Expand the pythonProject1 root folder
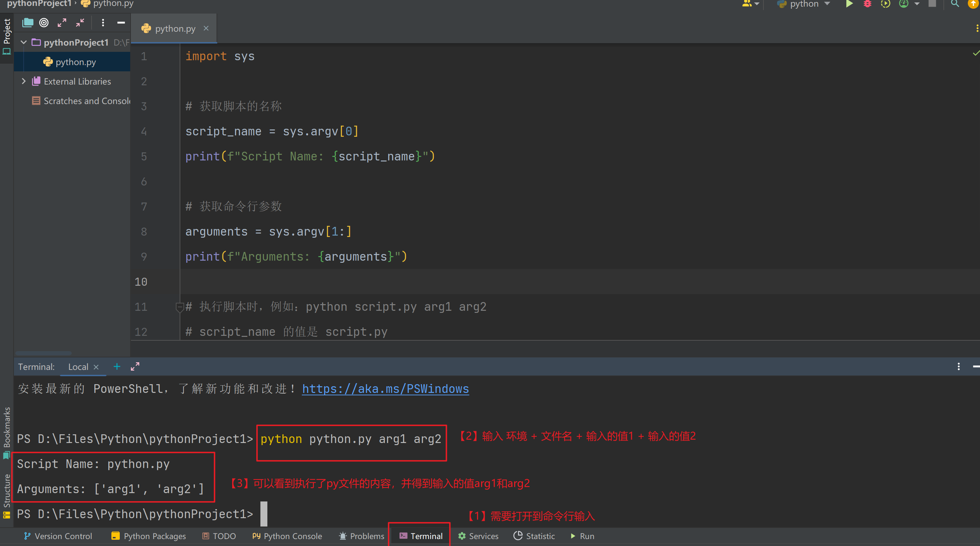980x546 pixels. pyautogui.click(x=24, y=42)
